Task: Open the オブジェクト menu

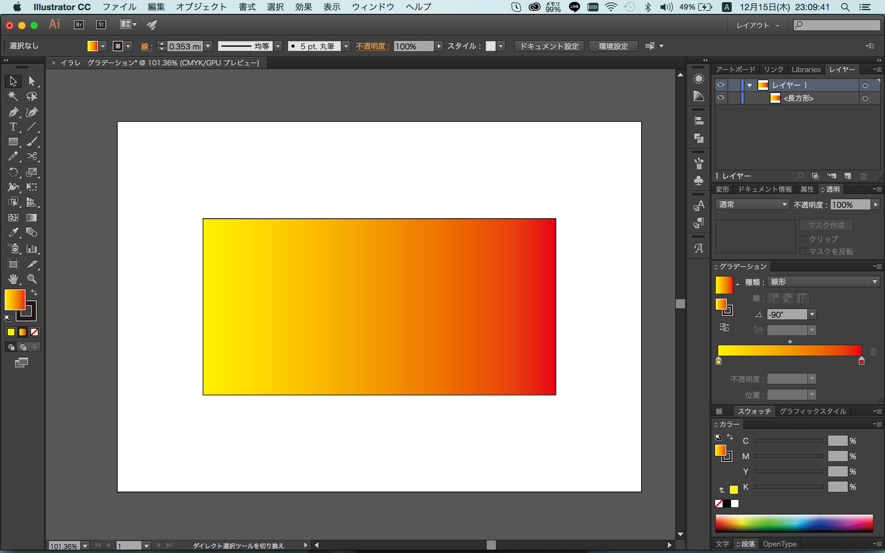Action: (201, 7)
